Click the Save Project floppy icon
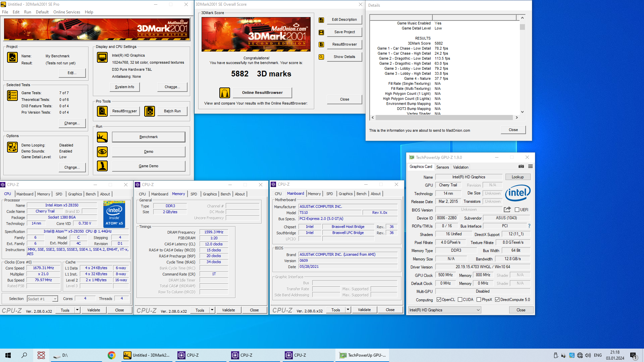644x362 pixels. coord(321,33)
